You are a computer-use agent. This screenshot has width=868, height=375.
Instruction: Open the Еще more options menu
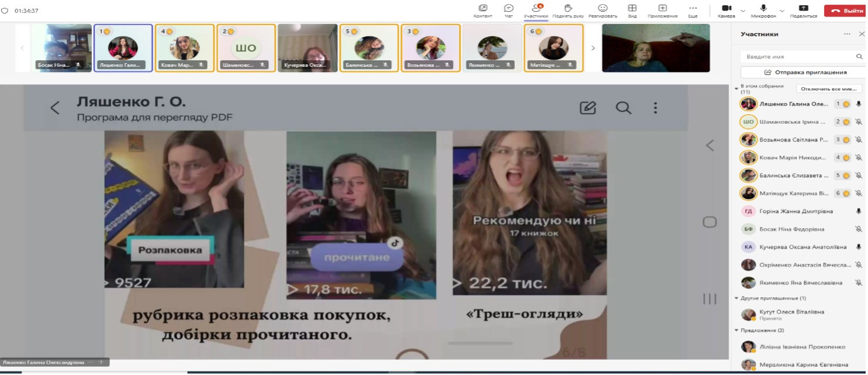coord(693,8)
